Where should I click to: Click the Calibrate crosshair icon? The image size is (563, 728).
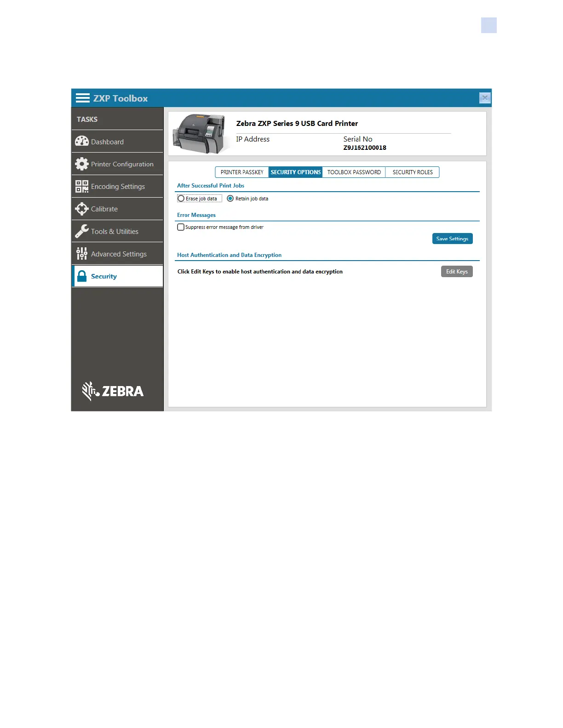[x=82, y=209]
